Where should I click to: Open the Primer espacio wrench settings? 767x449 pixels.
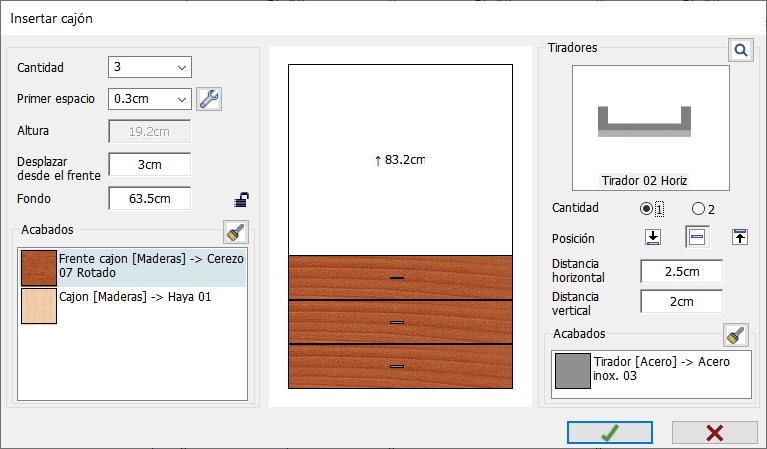209,99
